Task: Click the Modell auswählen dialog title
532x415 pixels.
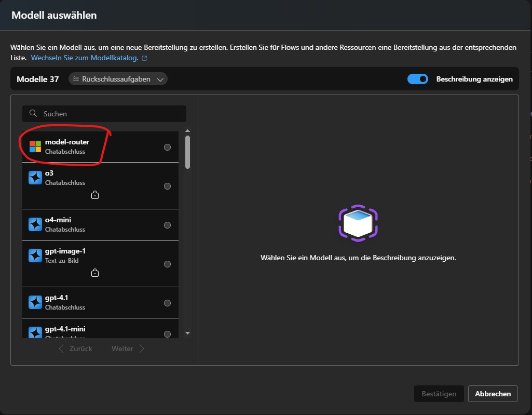Action: coord(54,15)
